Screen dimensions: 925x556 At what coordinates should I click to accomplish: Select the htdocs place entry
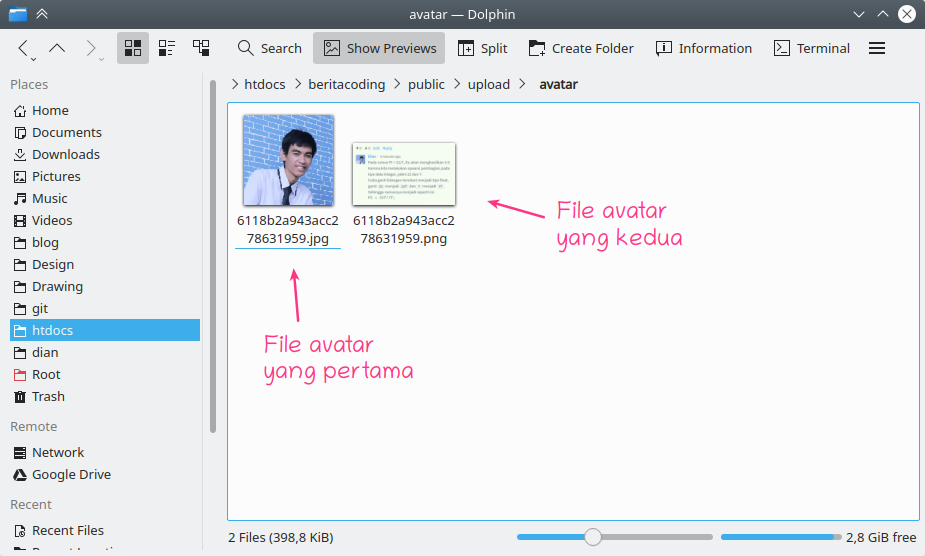coord(105,330)
